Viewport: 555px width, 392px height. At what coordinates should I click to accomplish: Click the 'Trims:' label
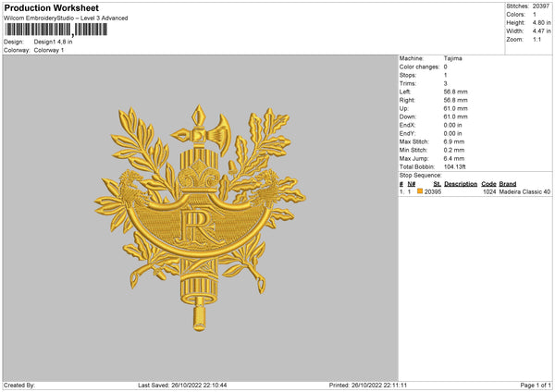408,83
